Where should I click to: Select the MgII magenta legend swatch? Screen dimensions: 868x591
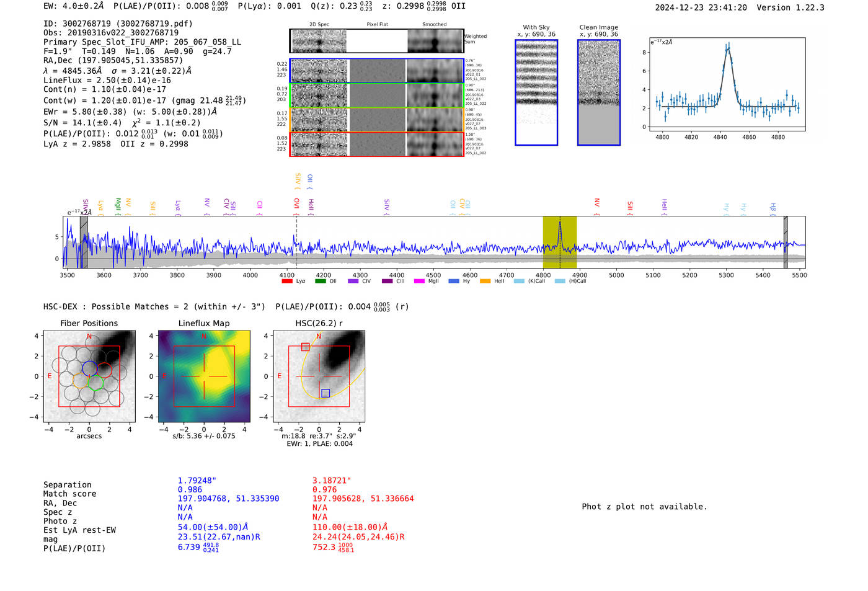tap(420, 282)
